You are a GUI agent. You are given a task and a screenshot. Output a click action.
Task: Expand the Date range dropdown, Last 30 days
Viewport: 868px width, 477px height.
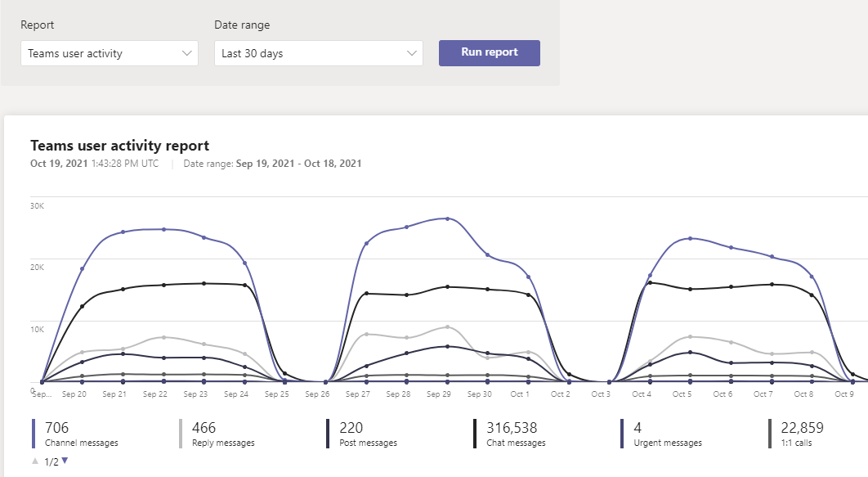(x=319, y=53)
